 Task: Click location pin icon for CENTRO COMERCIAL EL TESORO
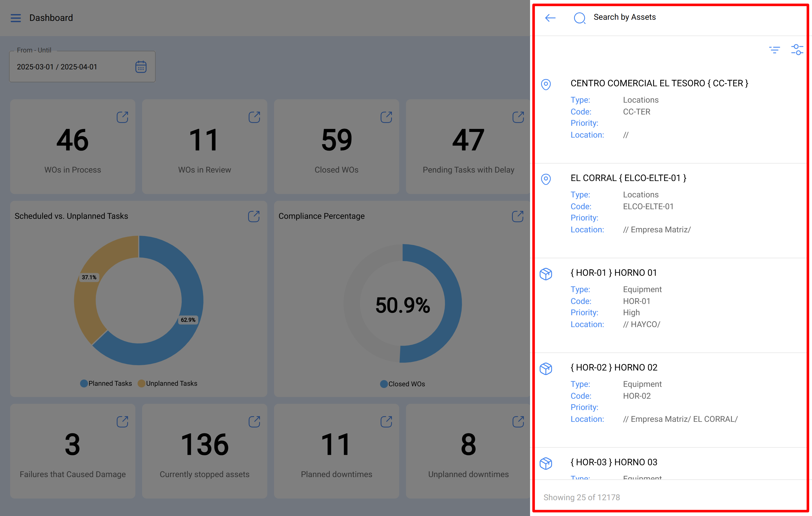click(x=546, y=84)
